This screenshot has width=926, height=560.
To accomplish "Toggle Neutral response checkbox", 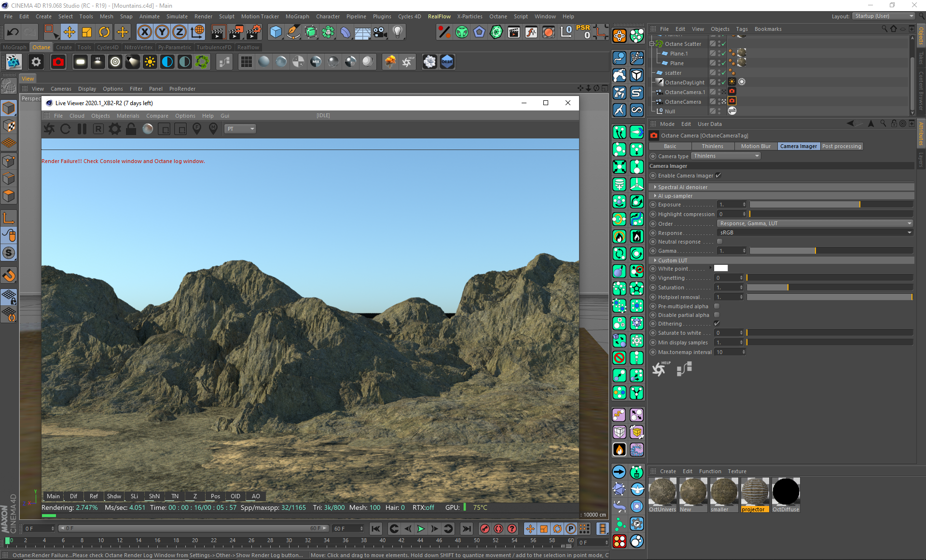I will point(720,242).
